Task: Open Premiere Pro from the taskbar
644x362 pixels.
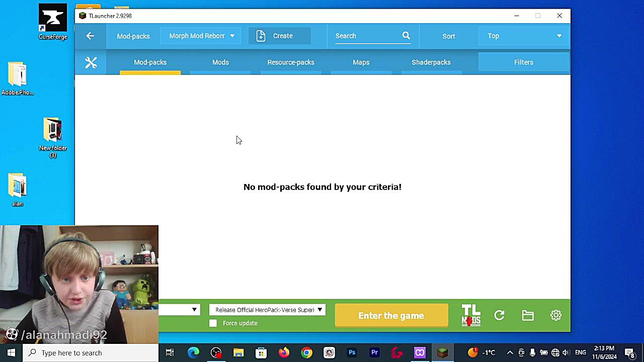Action: coord(374,352)
